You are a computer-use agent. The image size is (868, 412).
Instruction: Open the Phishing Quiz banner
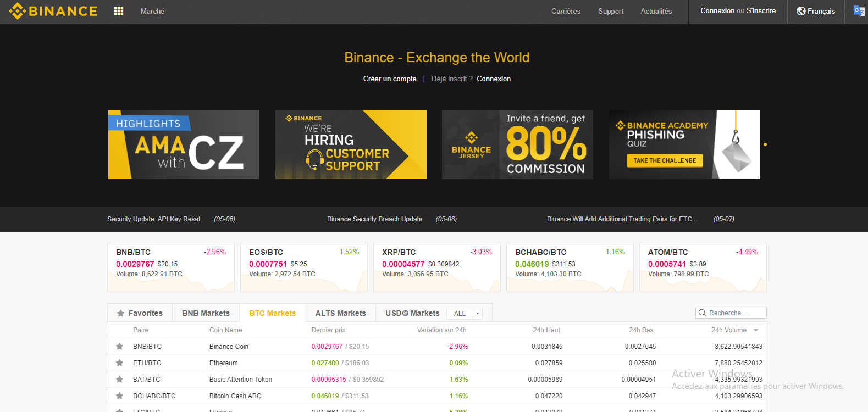coord(684,144)
